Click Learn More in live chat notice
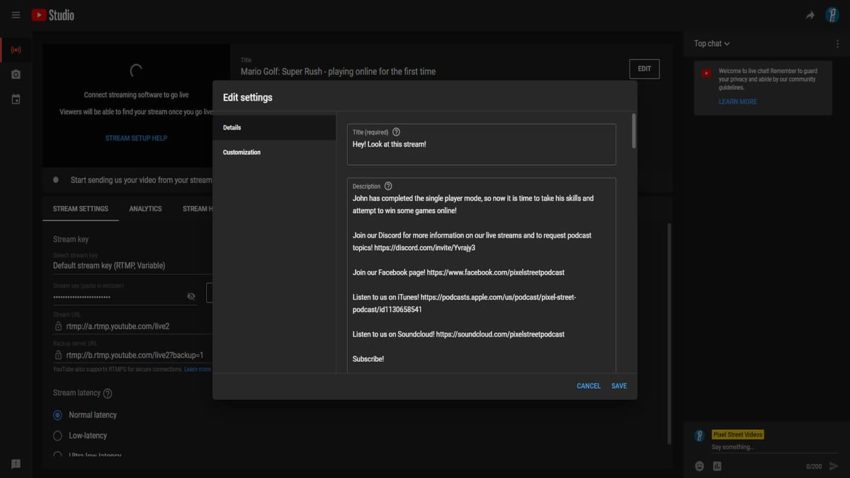850x478 pixels. [x=737, y=102]
